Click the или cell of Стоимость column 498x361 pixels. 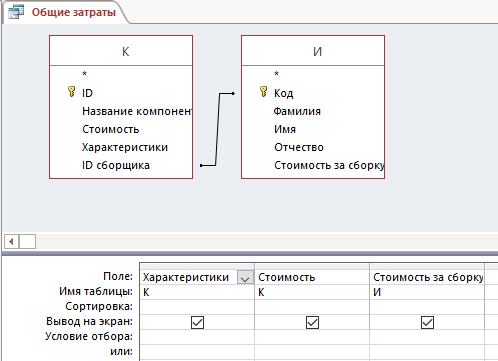coord(312,352)
